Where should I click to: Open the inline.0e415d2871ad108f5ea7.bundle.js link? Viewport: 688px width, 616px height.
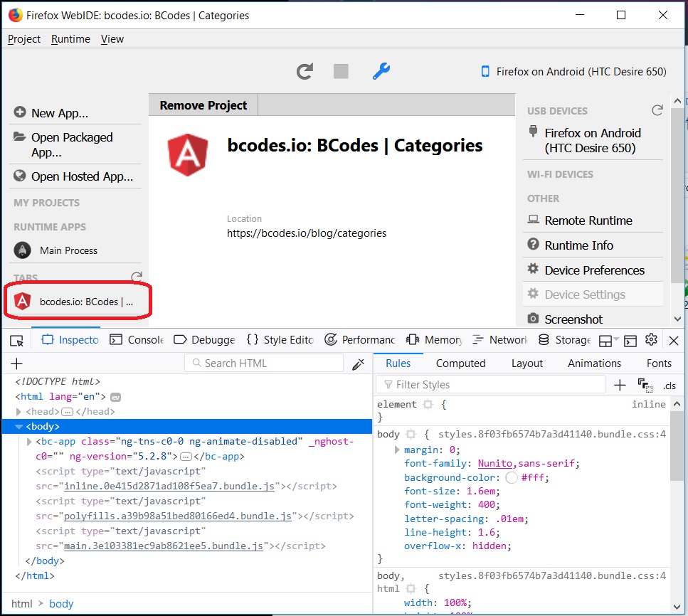tap(169, 487)
